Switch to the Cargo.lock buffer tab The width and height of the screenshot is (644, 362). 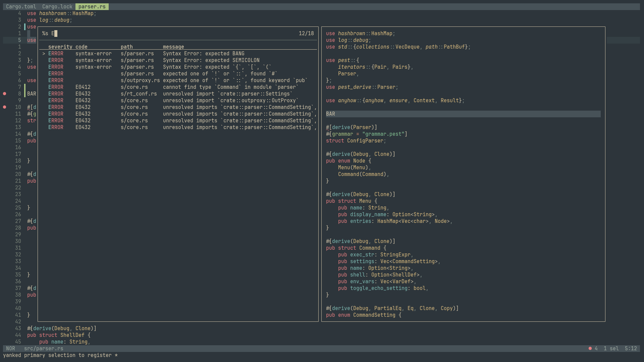[57, 7]
